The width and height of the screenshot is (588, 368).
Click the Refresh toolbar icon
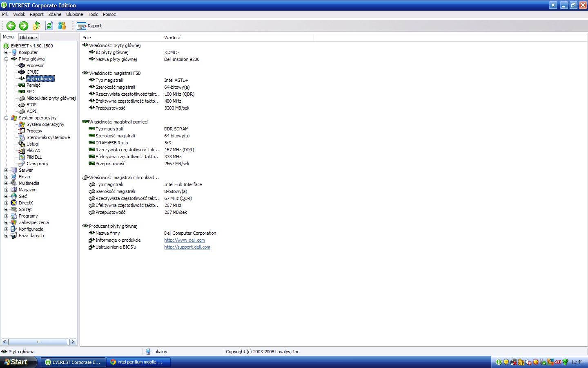click(49, 26)
